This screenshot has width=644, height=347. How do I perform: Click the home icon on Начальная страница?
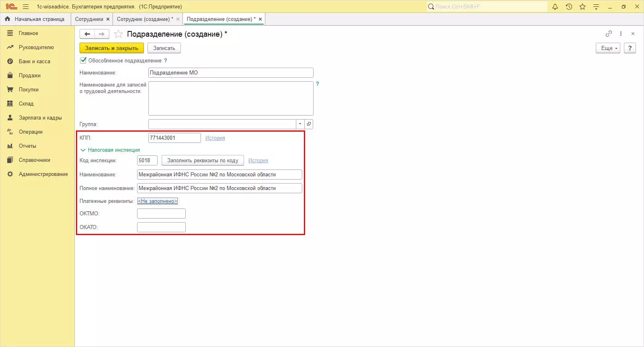point(7,19)
